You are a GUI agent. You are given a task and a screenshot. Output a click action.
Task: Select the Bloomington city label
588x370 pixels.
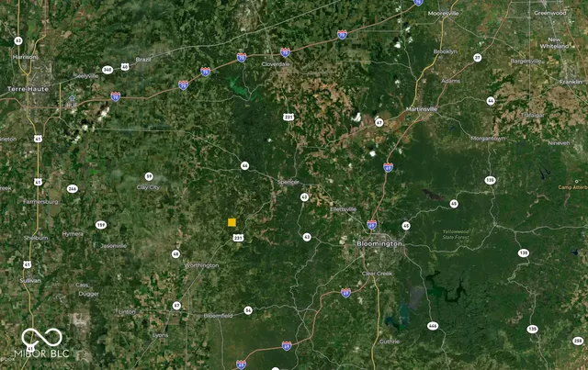tap(379, 243)
